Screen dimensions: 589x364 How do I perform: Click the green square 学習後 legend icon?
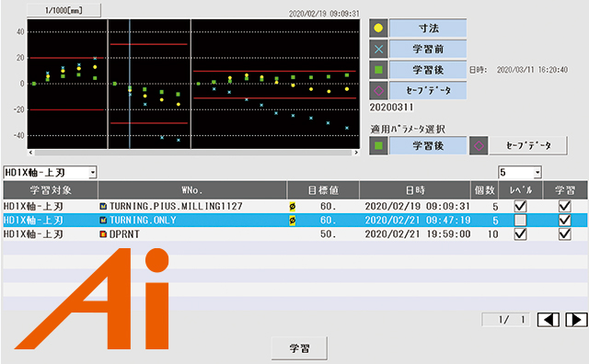tap(378, 70)
